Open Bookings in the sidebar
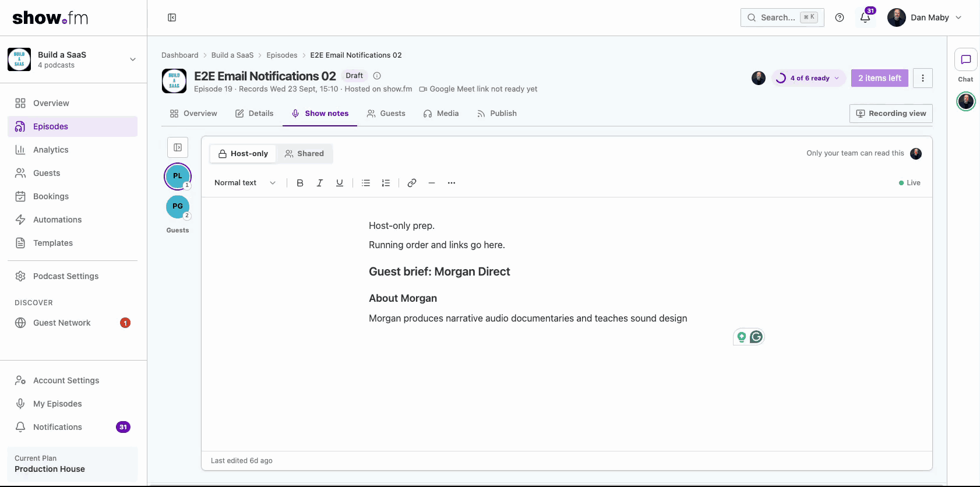 [x=73, y=196]
